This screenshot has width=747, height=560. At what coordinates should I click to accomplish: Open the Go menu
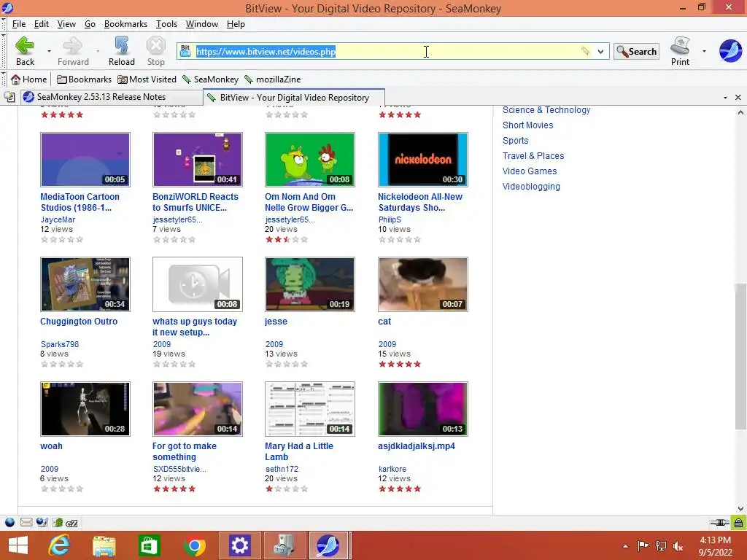point(90,24)
